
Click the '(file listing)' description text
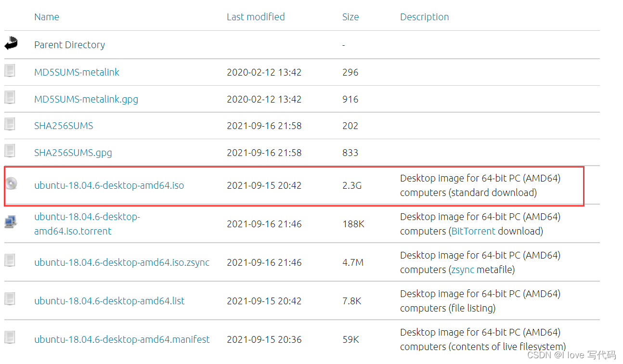[x=471, y=308]
